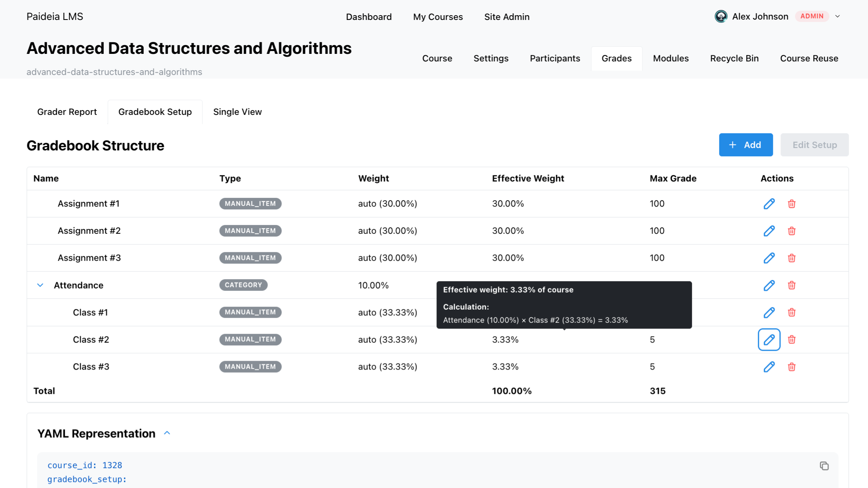Click the course slug under the title
The height and width of the screenshot is (488, 868).
click(x=114, y=72)
